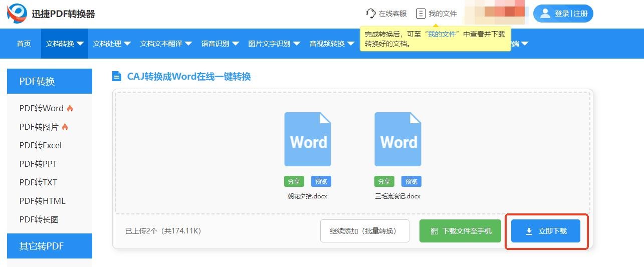
Task: Open 我的文件 document icon
Action: pyautogui.click(x=421, y=14)
